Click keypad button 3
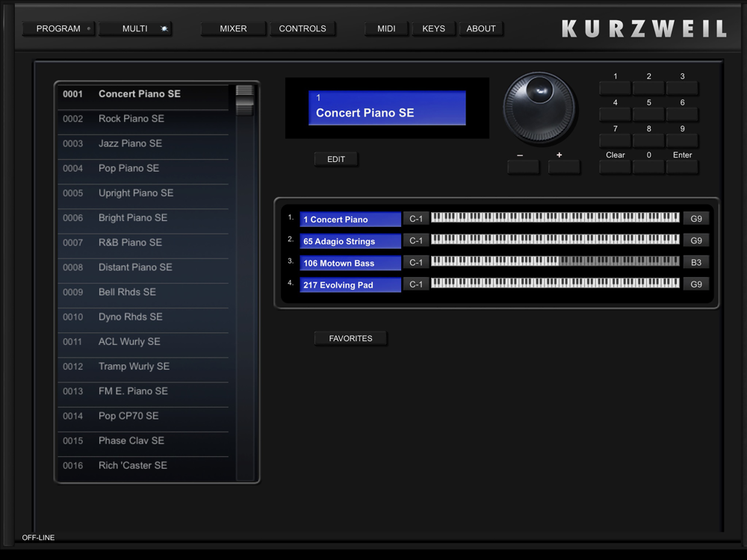The image size is (747, 560). pyautogui.click(x=682, y=88)
